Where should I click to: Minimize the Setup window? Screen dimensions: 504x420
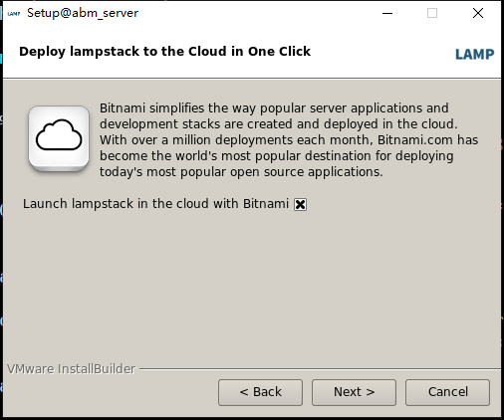coord(387,13)
